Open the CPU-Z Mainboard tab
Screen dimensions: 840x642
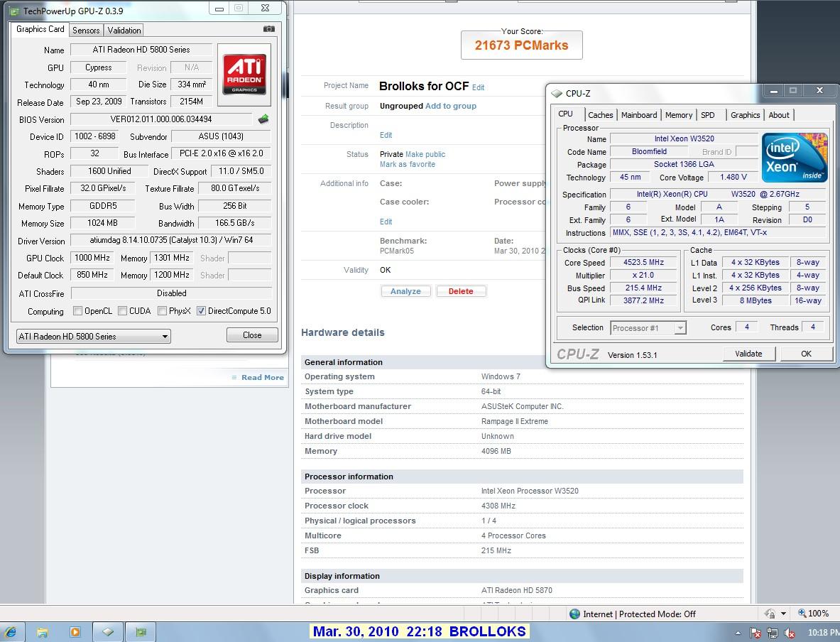[638, 115]
